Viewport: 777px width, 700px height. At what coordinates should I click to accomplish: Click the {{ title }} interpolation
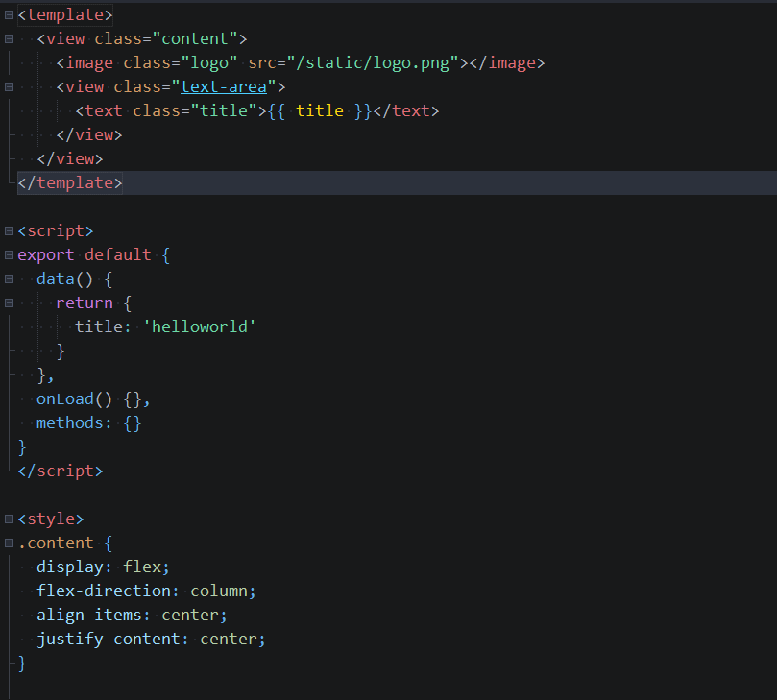[x=320, y=110]
